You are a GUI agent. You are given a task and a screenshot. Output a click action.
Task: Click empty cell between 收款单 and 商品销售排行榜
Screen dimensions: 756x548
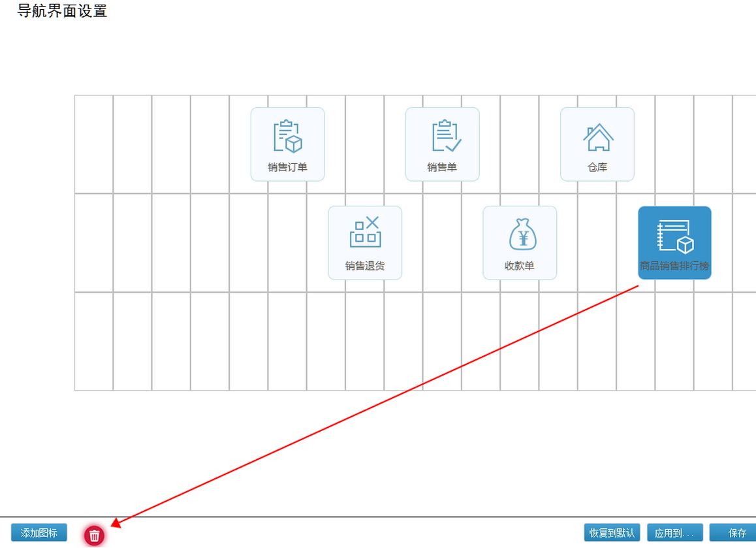tap(597, 242)
